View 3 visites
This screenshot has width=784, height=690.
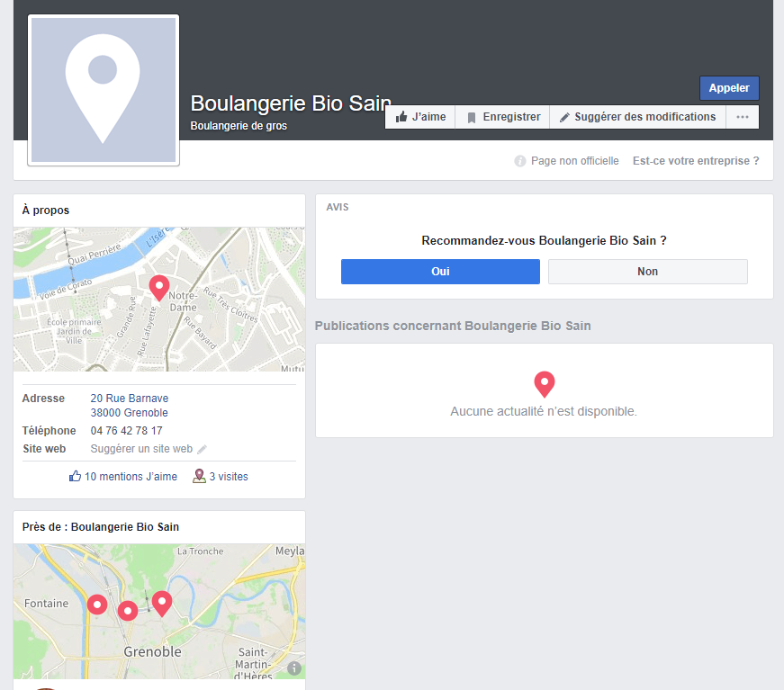[229, 477]
